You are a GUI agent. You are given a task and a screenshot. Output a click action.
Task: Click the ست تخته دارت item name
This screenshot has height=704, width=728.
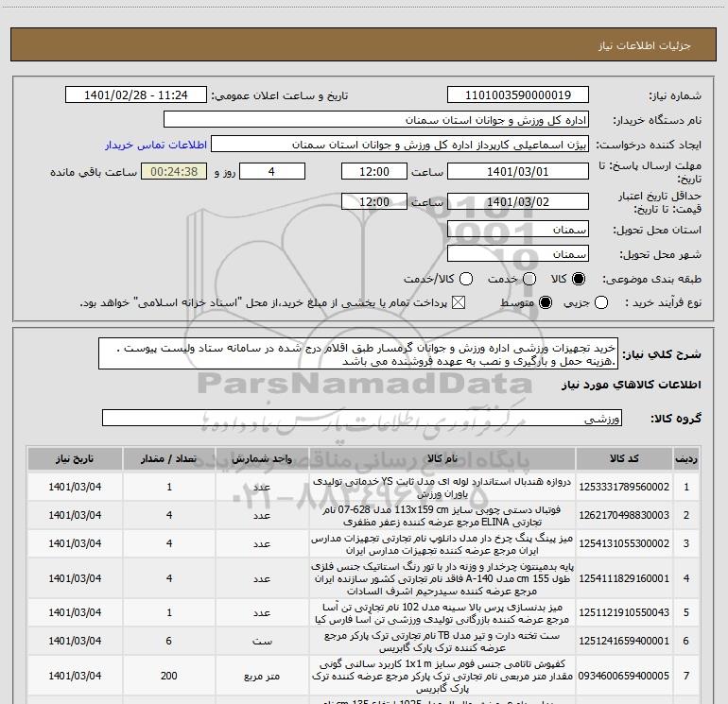pyautogui.click(x=442, y=642)
